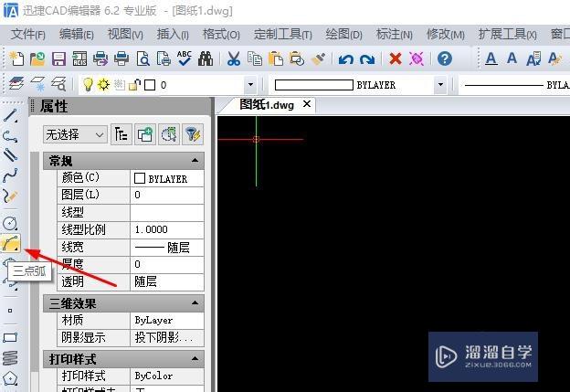This screenshot has height=392, width=570.
Task: Click the 图层(L) value 0
Action: click(167, 195)
